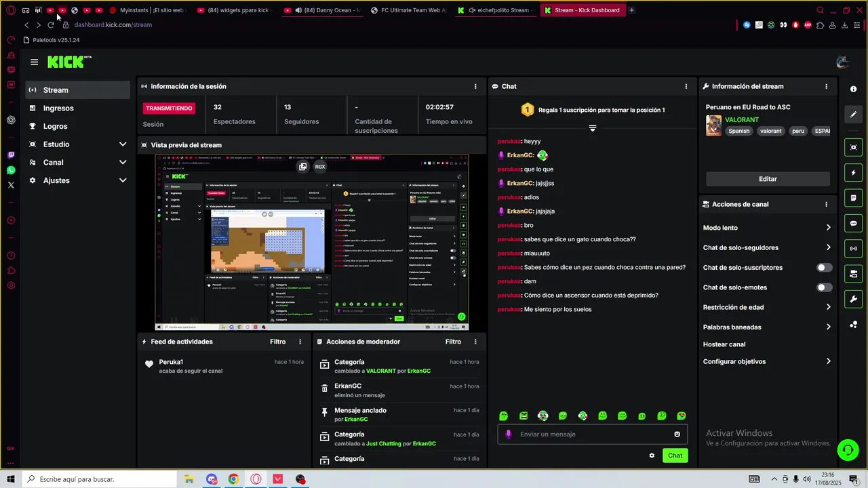This screenshot has width=868, height=488.
Task: Click Hostear canal
Action: (x=724, y=344)
